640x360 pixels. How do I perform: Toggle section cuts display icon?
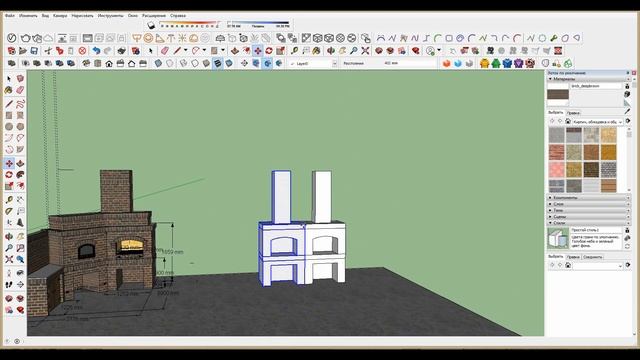tap(267, 63)
